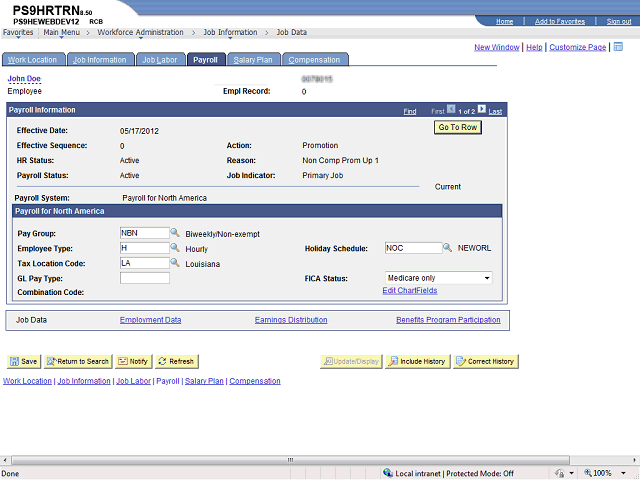Open Employee Type lookup magnifier
Screen dimensions: 640x480
pyautogui.click(x=175, y=248)
